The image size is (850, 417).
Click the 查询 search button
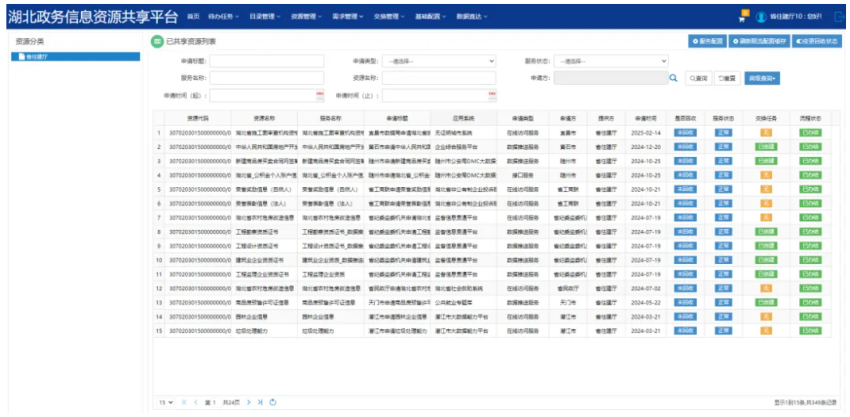click(x=697, y=77)
